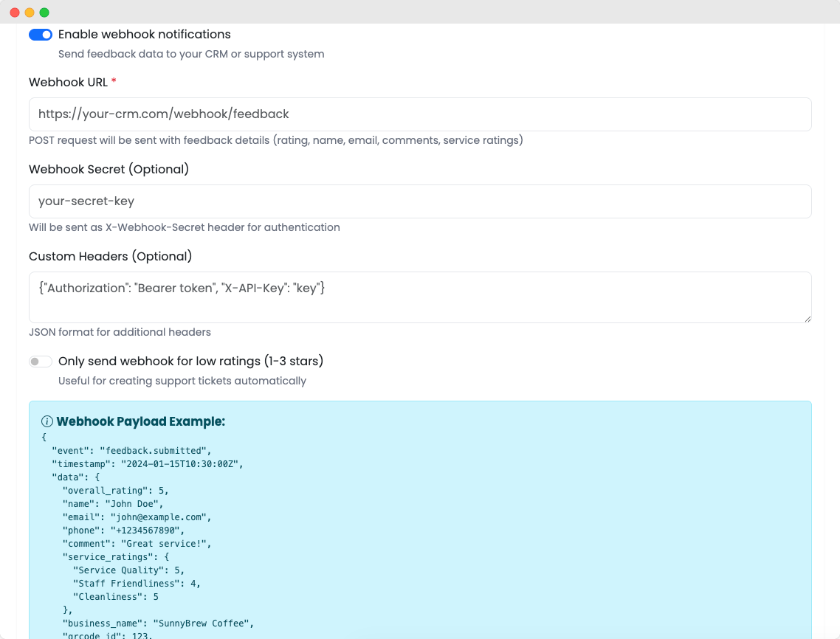This screenshot has width=840, height=639.
Task: Click the Custom Headers textarea resize handle
Action: tap(808, 319)
